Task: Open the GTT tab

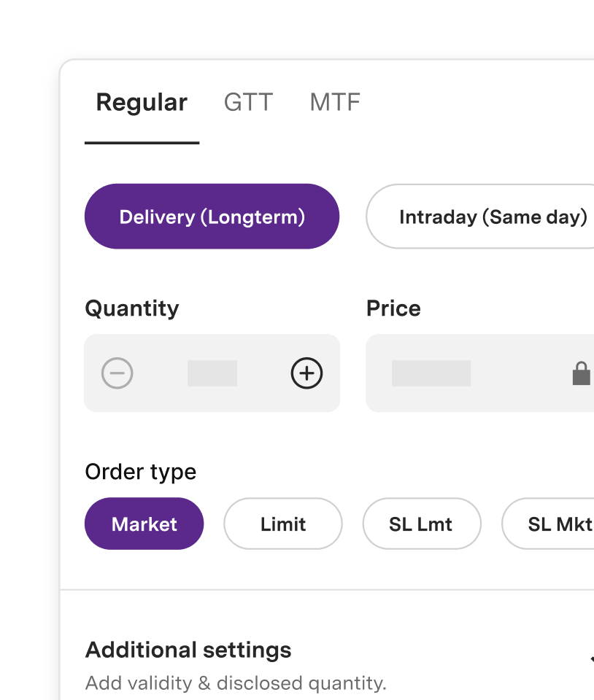Action: pos(248,103)
